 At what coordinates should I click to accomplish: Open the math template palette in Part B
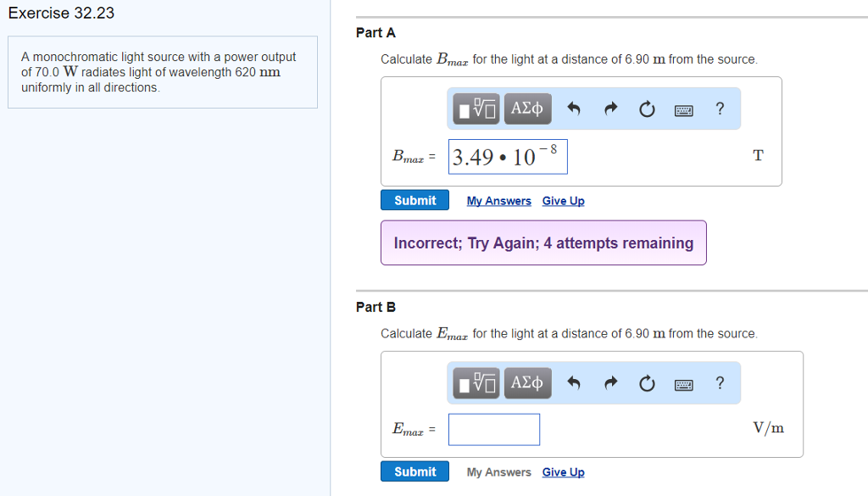point(475,382)
